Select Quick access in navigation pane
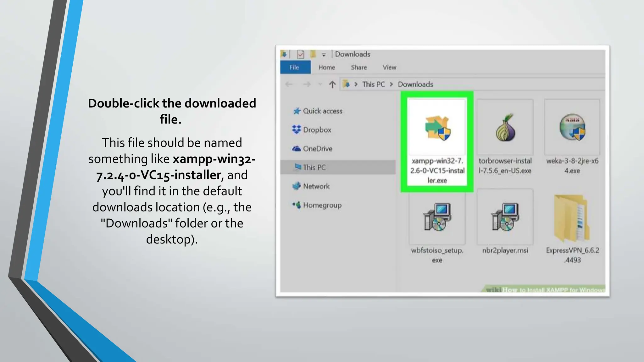 tap(323, 111)
